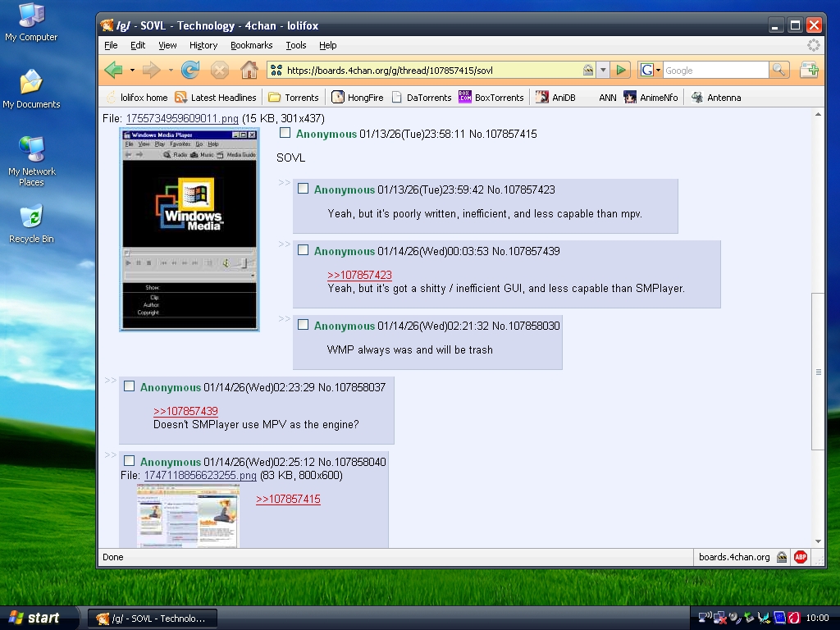This screenshot has width=840, height=630.
Task: Open file link 1755734959609011.png
Action: tap(182, 118)
